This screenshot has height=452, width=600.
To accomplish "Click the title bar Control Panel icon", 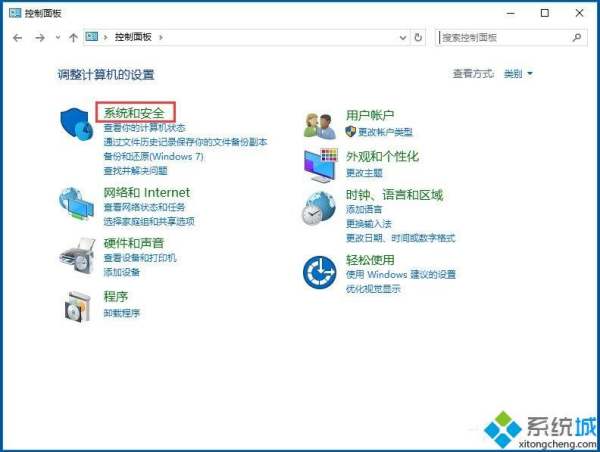I will tap(15, 13).
